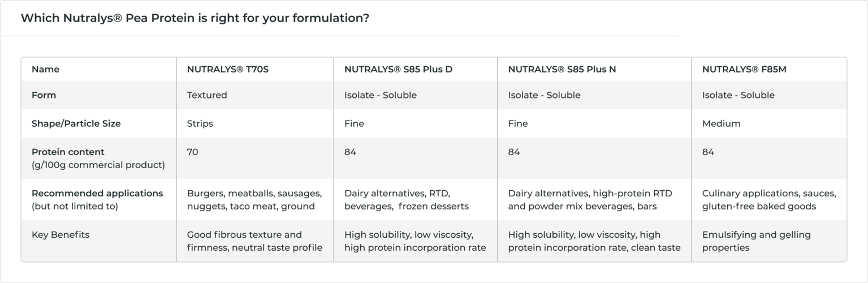The image size is (868, 283).
Task: Select the Key Benefits row label
Action: [x=61, y=235]
